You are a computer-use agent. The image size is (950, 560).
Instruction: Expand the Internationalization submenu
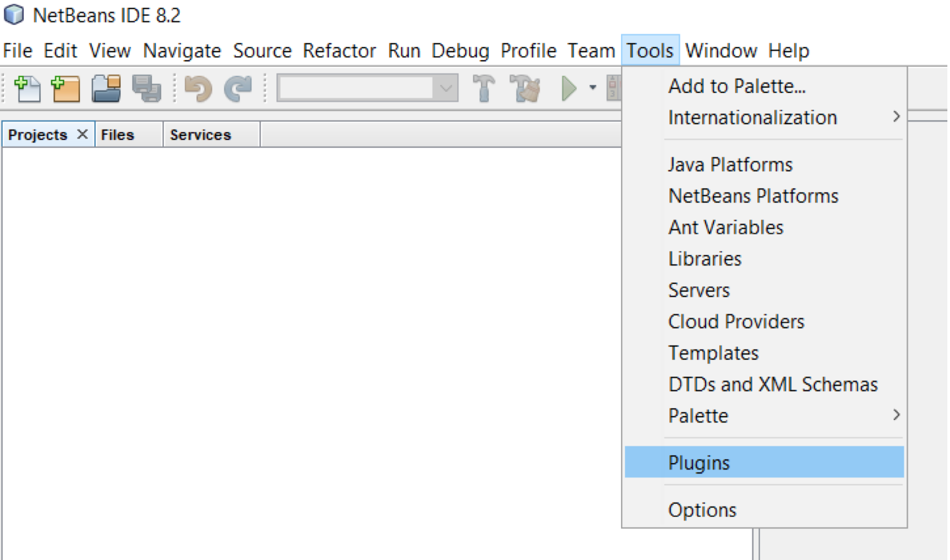pos(764,118)
